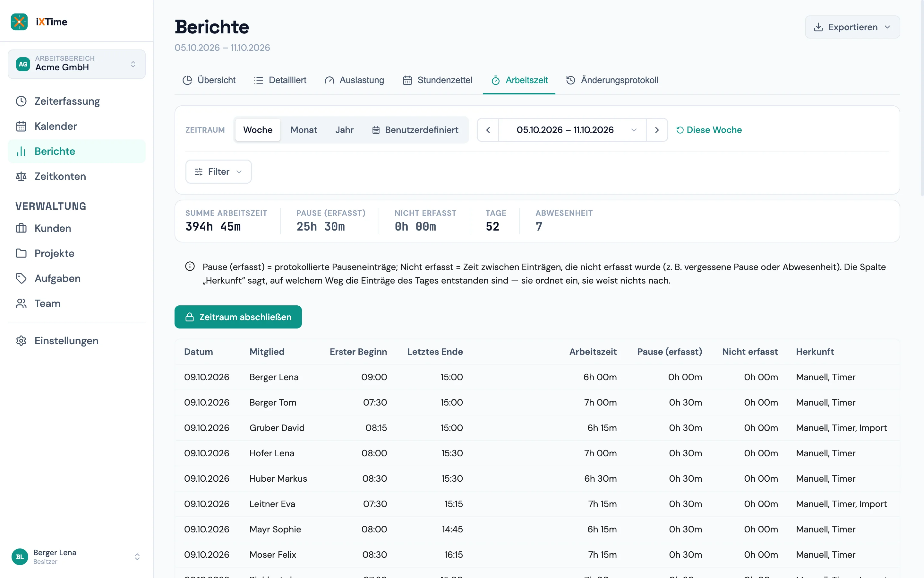Go to Kalender in sidebar
This screenshot has width=924, height=578.
[x=76, y=126]
